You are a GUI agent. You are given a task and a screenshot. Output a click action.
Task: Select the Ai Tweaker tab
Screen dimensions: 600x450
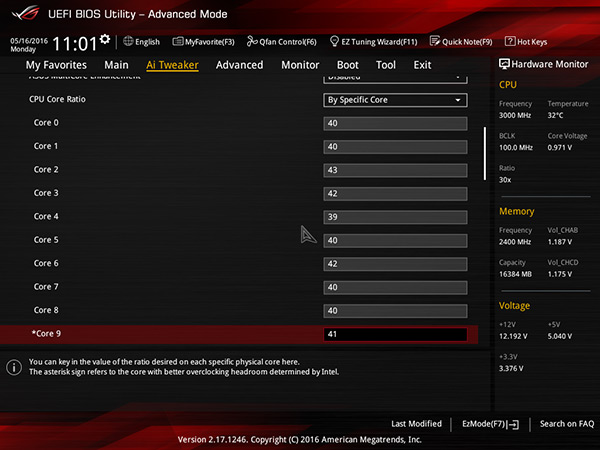172,65
